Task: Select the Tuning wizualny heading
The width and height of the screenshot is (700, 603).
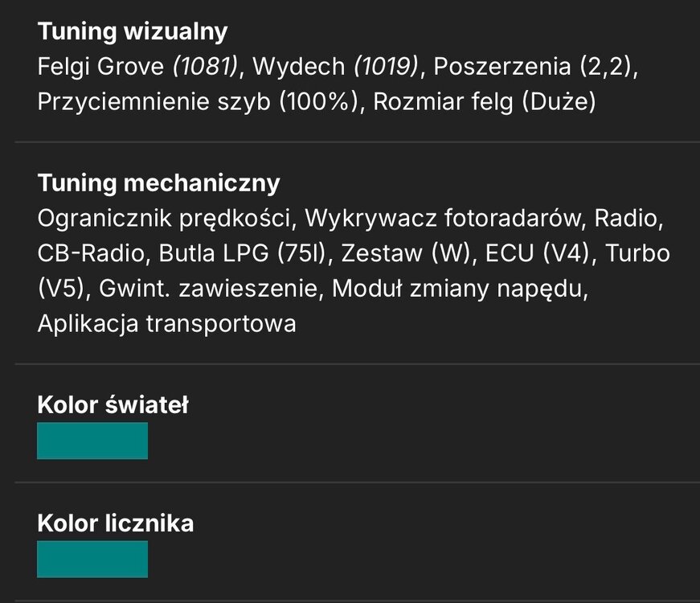Action: coord(133,31)
